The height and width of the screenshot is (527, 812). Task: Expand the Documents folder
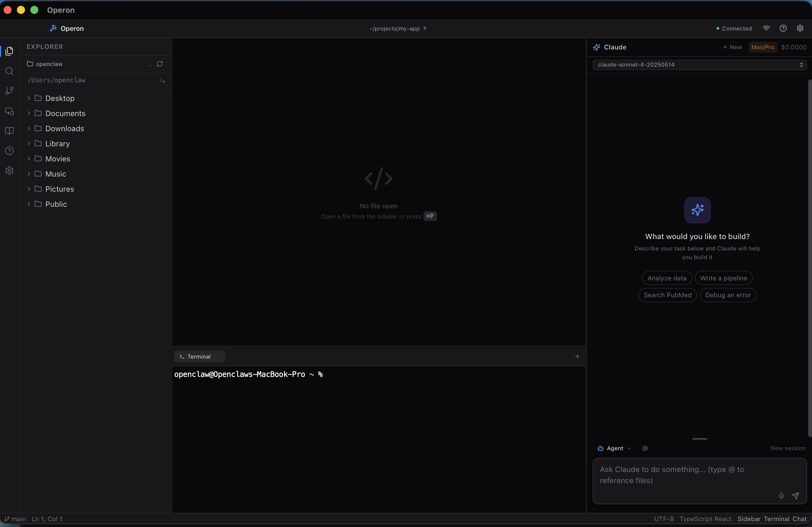pyautogui.click(x=65, y=113)
